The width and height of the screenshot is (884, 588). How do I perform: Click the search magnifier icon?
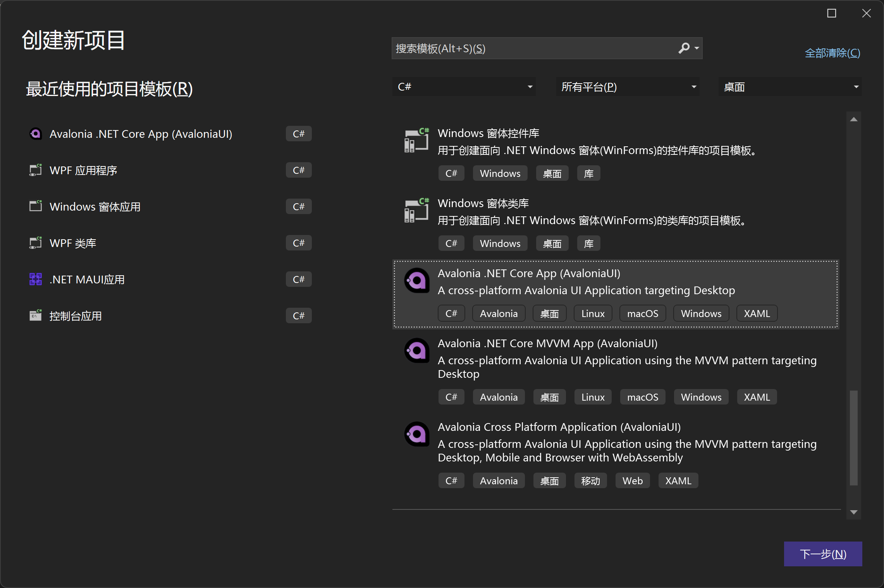[684, 48]
